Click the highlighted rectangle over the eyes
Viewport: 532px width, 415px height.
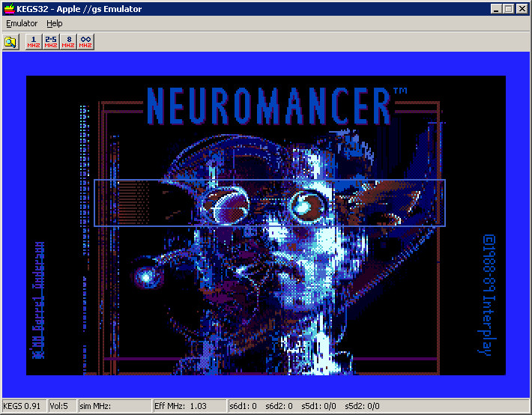coord(269,202)
